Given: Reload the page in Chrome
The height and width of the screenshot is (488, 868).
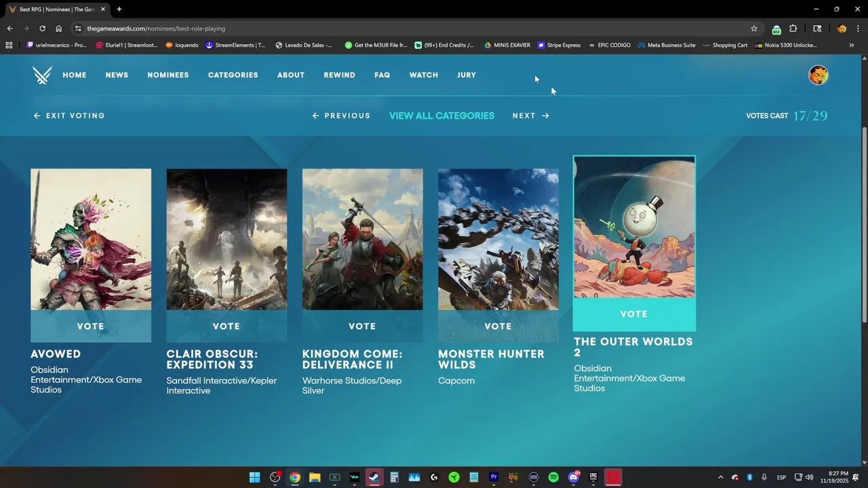Looking at the screenshot, I should [42, 28].
